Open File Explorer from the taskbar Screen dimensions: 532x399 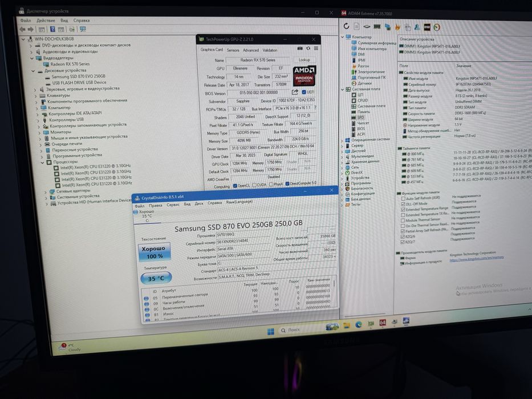347,325
